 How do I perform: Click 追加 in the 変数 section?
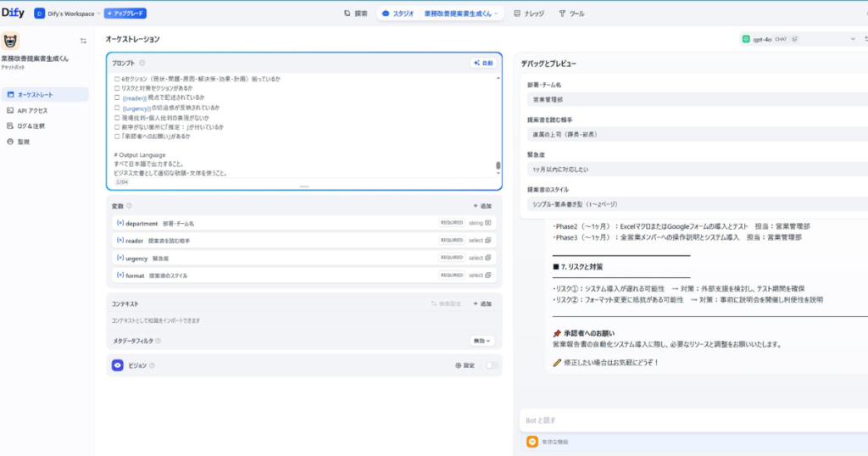pyautogui.click(x=482, y=206)
